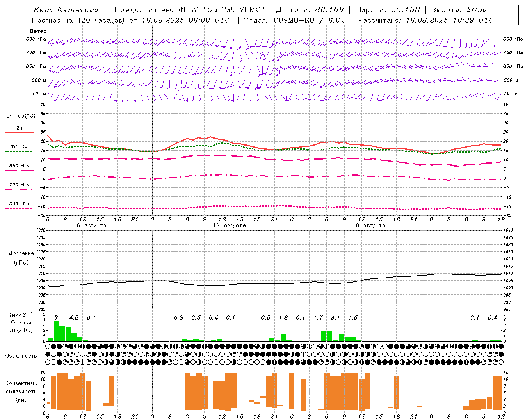Select the green Td 2м dew point legend line
Screen dimensions: 525x420
pyautogui.click(x=18, y=151)
